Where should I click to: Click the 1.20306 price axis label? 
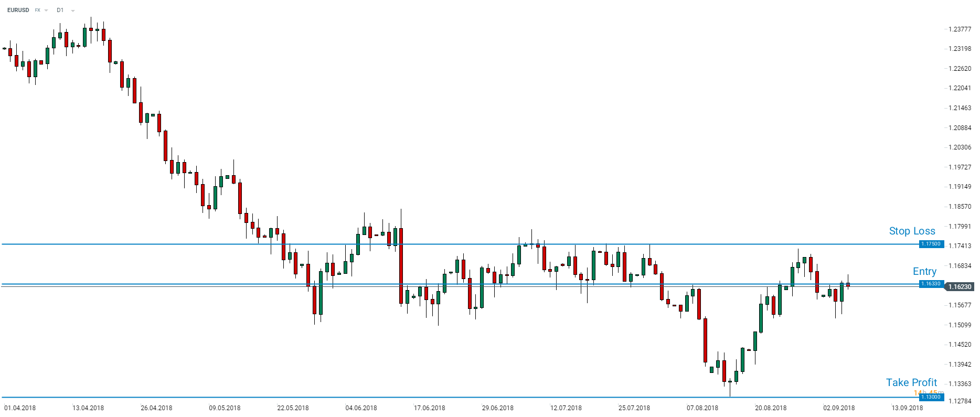pyautogui.click(x=960, y=147)
